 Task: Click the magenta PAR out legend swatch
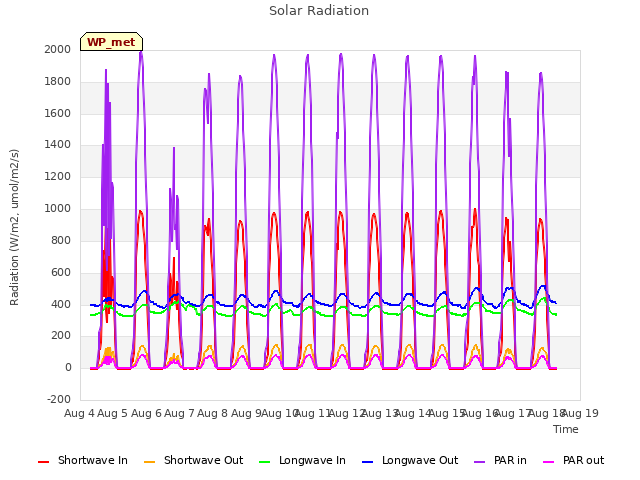point(549,462)
